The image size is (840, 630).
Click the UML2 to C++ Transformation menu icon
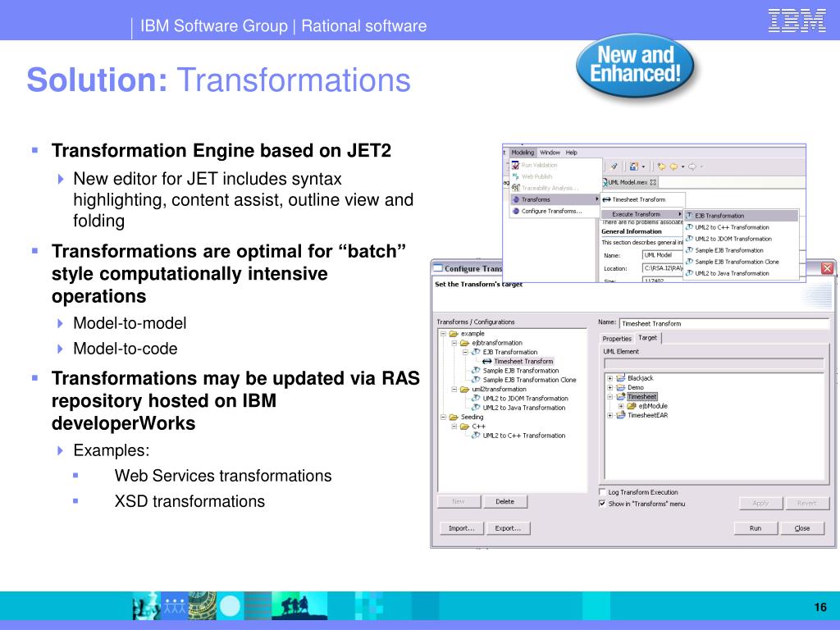click(x=690, y=227)
